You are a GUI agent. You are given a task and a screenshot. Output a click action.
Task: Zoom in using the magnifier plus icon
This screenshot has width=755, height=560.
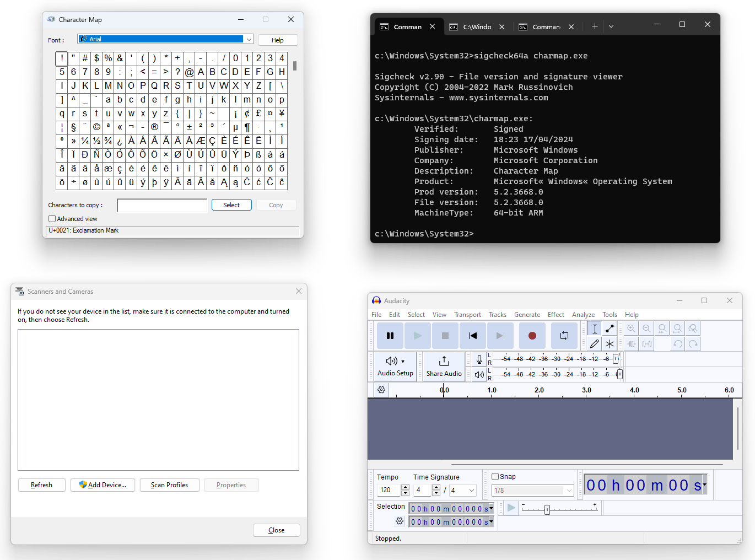(x=632, y=329)
